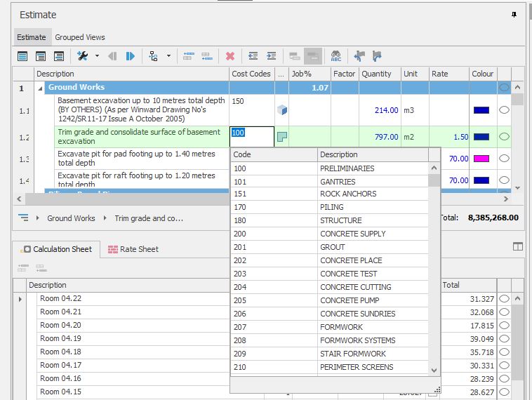Click the decrease indent toolbar icon
The width and height of the screenshot is (532, 400).
point(253,56)
